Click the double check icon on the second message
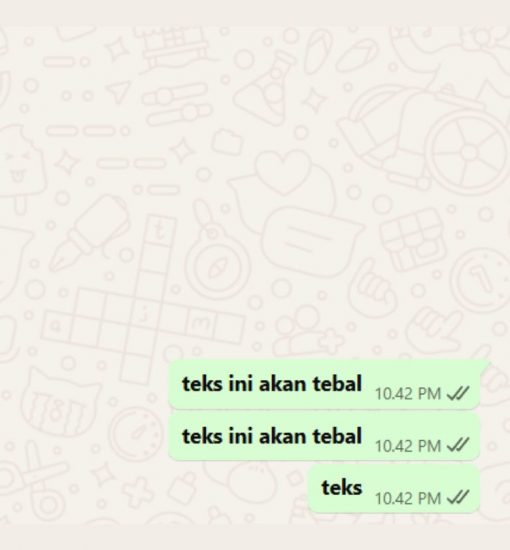The image size is (510, 550). point(457,445)
